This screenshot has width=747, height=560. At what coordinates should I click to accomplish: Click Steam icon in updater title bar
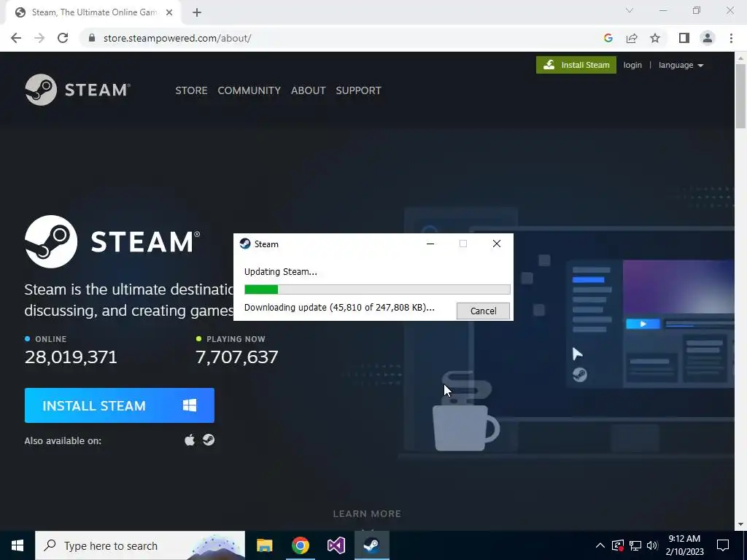(245, 244)
